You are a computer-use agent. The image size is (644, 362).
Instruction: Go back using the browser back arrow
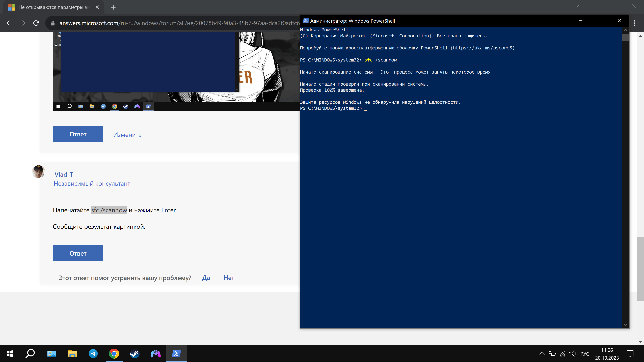pos(9,23)
